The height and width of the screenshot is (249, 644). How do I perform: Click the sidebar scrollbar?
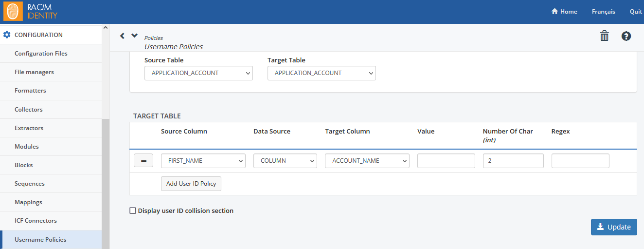(106, 184)
